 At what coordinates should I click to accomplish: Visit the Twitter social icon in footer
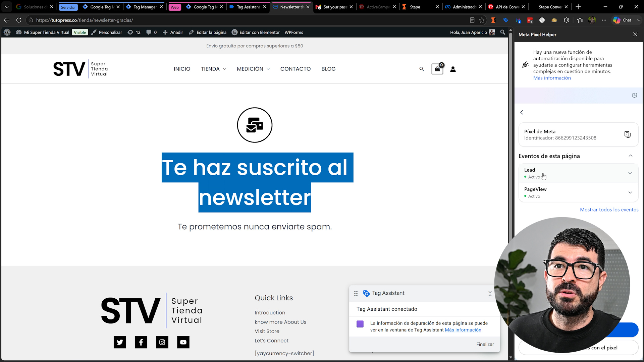point(120,342)
